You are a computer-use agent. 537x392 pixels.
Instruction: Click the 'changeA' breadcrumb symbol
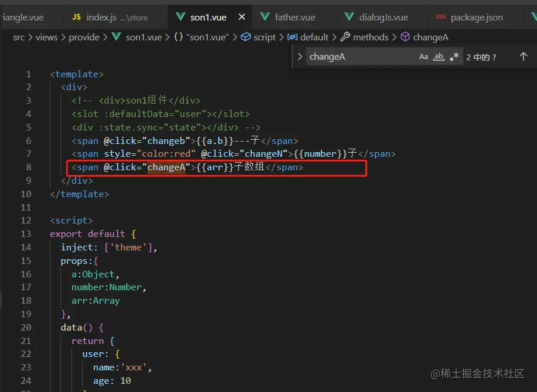coord(430,37)
